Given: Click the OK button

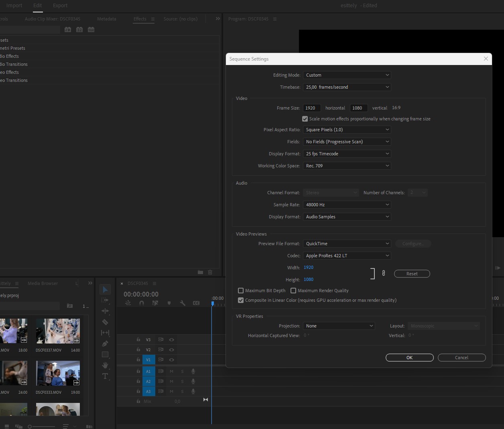Looking at the screenshot, I should click(x=409, y=358).
